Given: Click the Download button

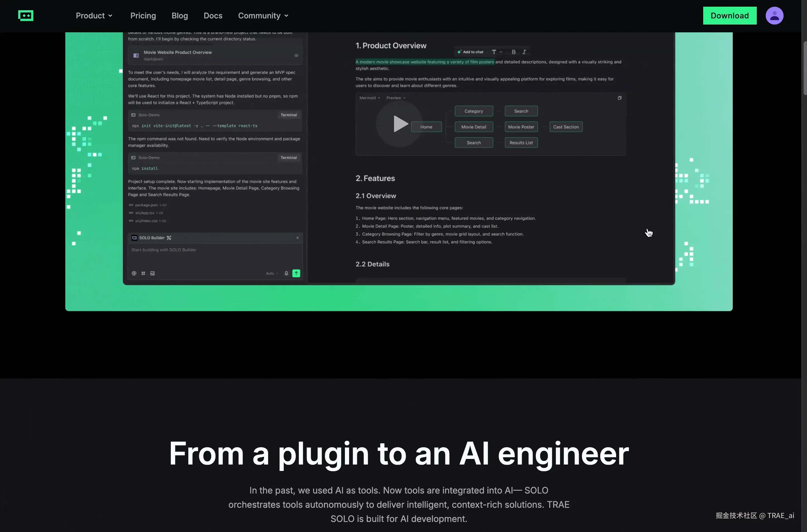Looking at the screenshot, I should [x=729, y=16].
